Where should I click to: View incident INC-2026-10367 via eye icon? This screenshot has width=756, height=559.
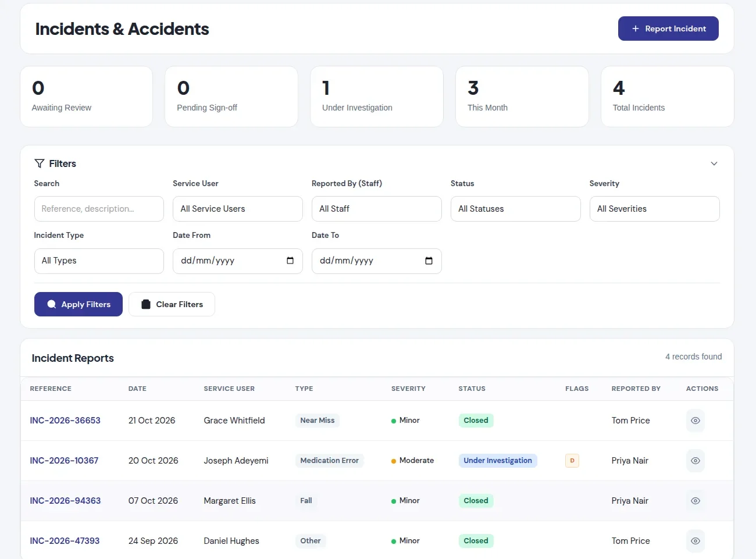pos(696,461)
